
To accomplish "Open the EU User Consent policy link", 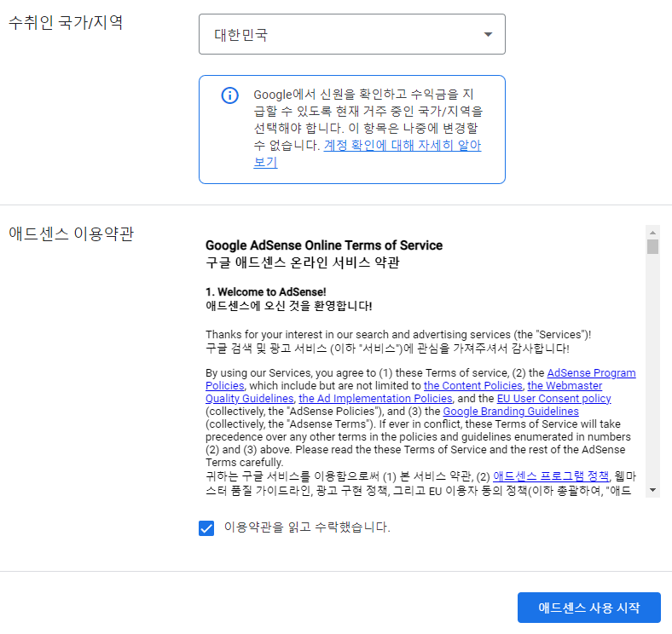I will point(553,399).
